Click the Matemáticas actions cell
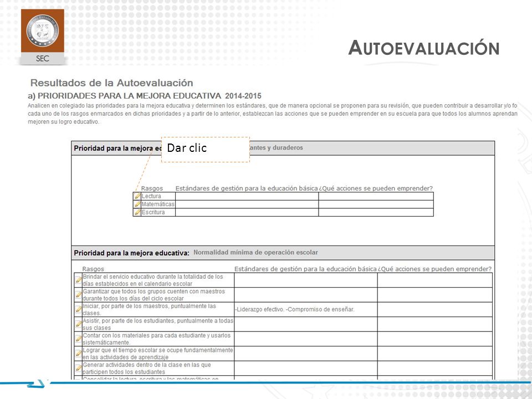The image size is (532, 399). click(376, 204)
